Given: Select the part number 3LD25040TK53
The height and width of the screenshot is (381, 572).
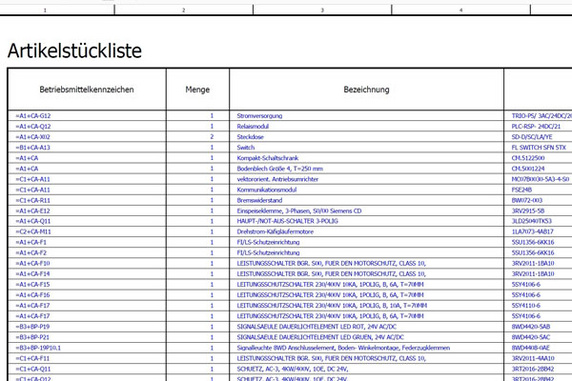Looking at the screenshot, I should click(532, 221).
